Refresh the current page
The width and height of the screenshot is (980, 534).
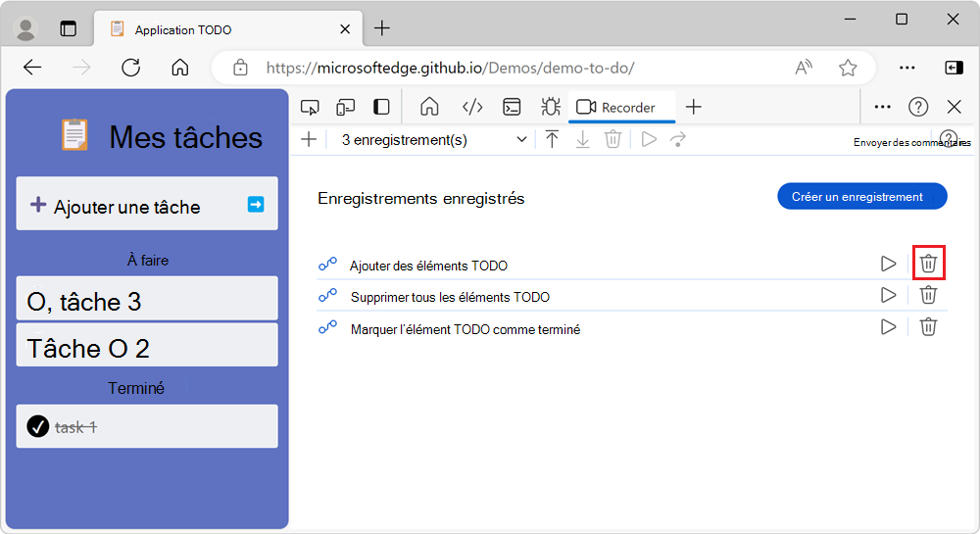[130, 68]
